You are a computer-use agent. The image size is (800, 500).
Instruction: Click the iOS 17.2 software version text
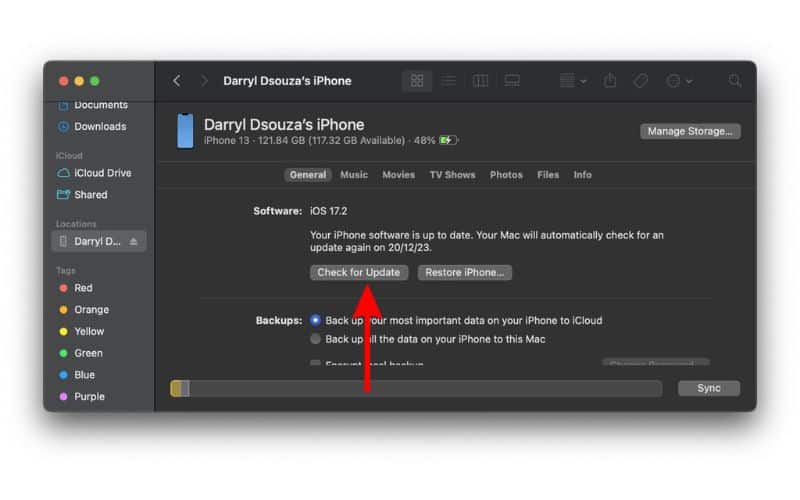pyautogui.click(x=329, y=211)
